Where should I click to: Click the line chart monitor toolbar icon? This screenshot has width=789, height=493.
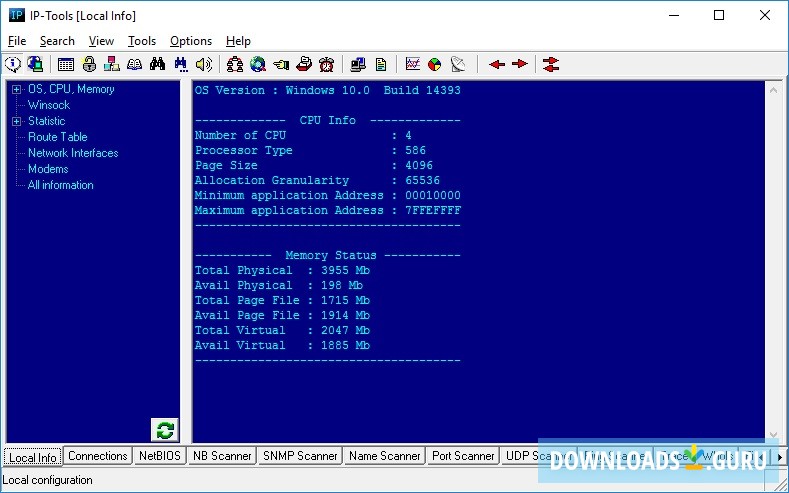click(x=413, y=64)
